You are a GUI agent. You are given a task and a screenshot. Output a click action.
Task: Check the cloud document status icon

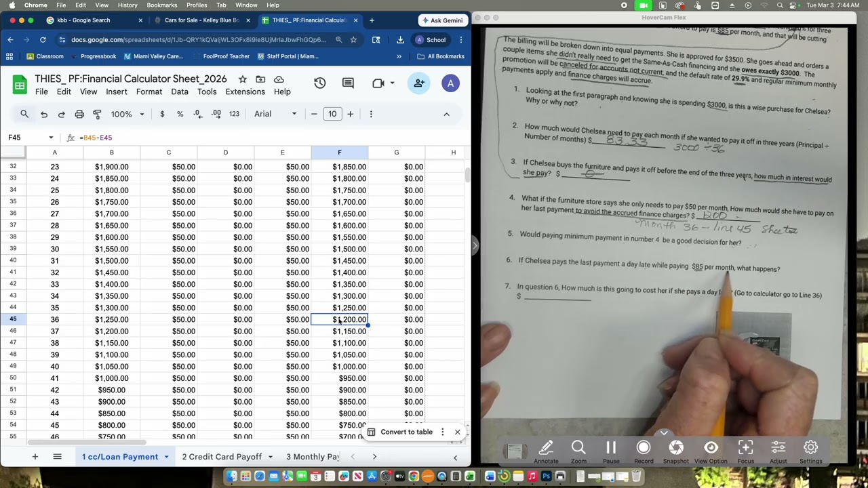[279, 79]
